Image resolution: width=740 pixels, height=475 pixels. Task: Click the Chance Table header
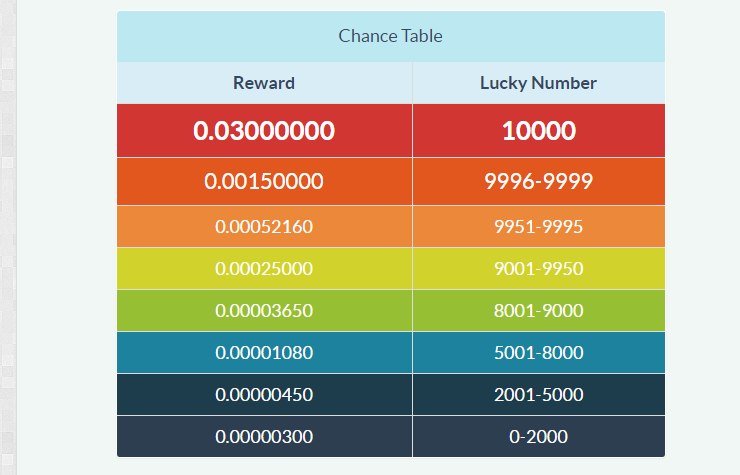[390, 36]
